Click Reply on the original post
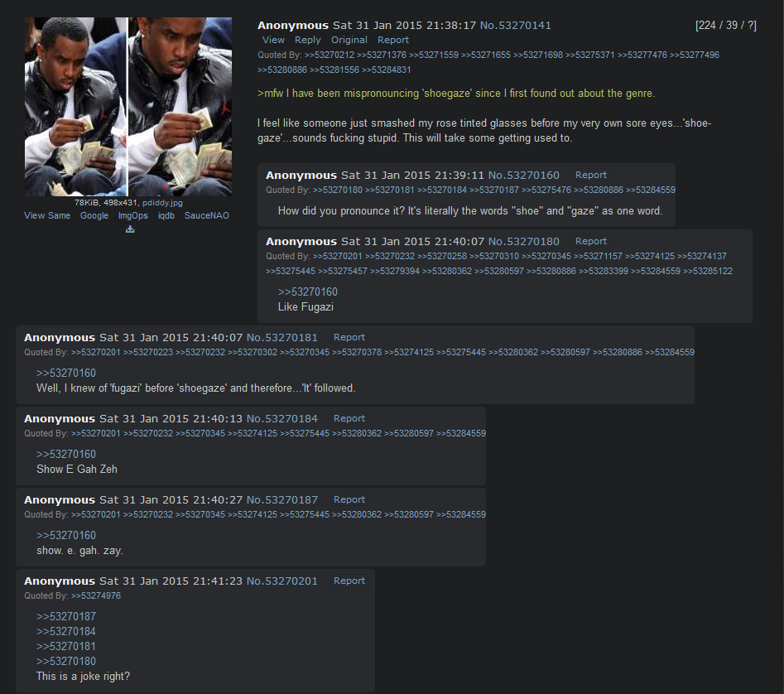Image resolution: width=784 pixels, height=694 pixels. point(307,40)
